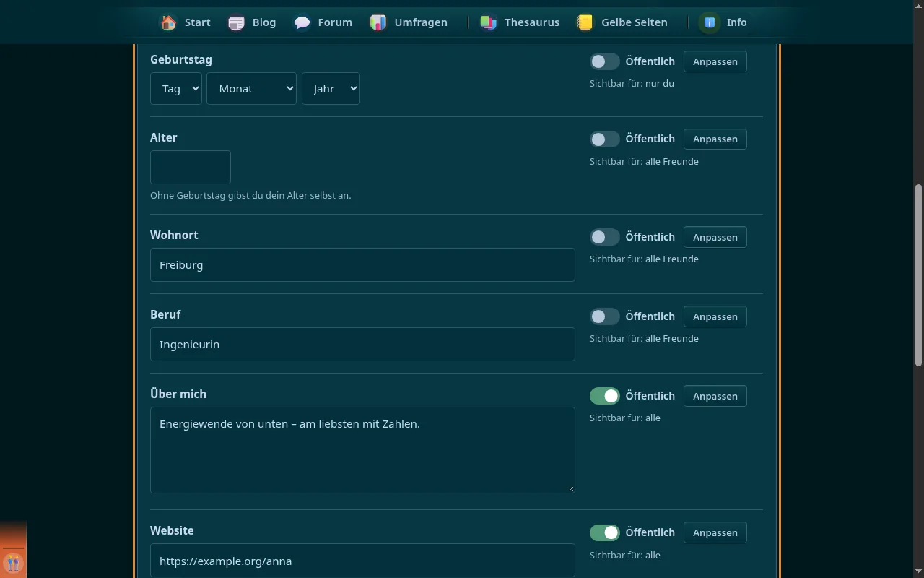Click the page vertical scrollbar thumb
The image size is (924, 578).
(918, 275)
